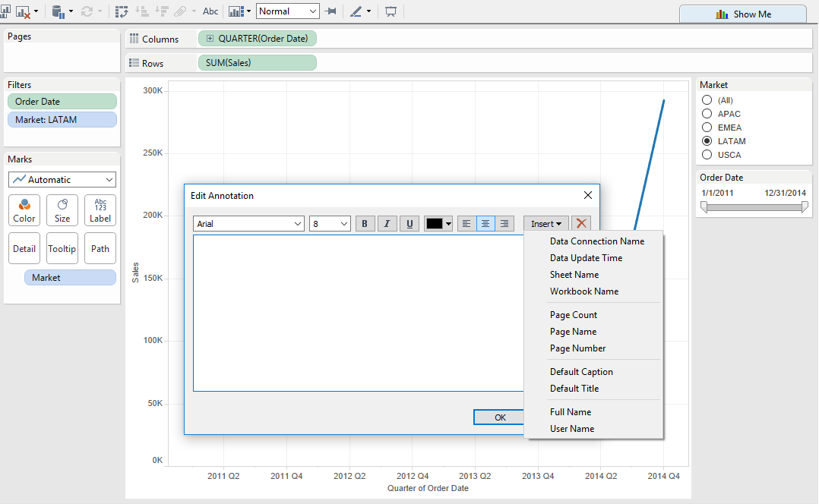Viewport: 819px width, 504px height.
Task: Open the Arial font family dropdown
Action: tap(248, 224)
